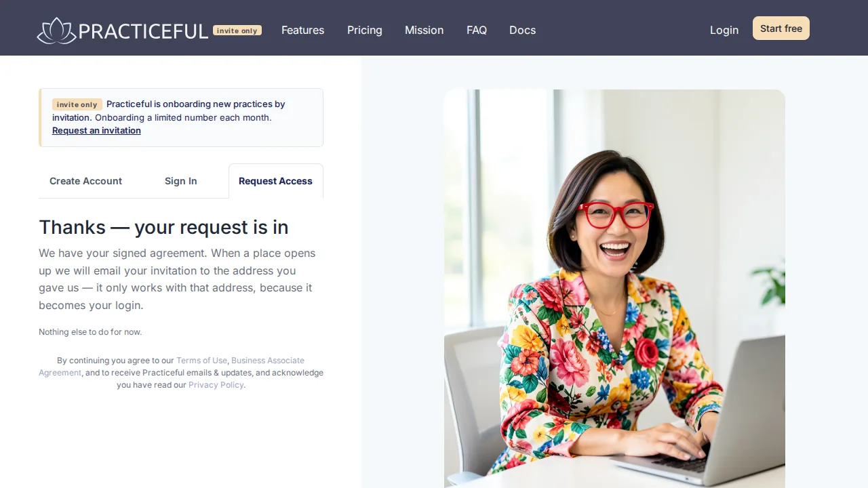Click the PRACTICEFUL wordmark in header
868x488 pixels.
(x=143, y=31)
